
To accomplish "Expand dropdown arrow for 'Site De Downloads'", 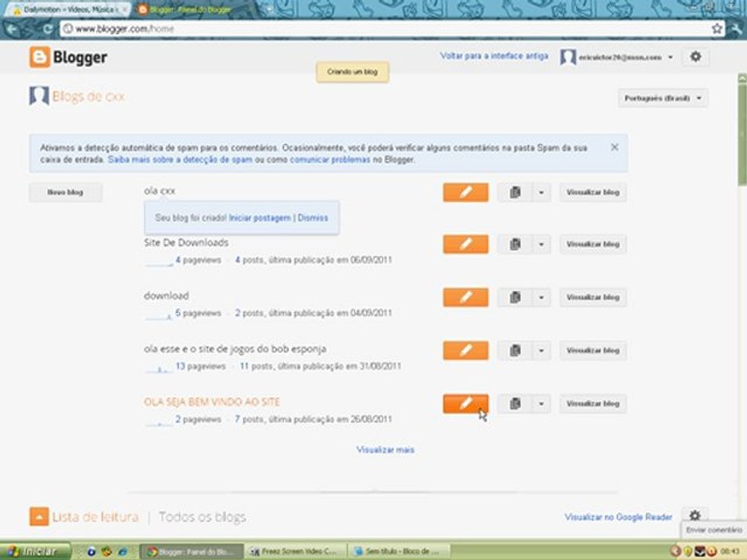I will (x=542, y=244).
